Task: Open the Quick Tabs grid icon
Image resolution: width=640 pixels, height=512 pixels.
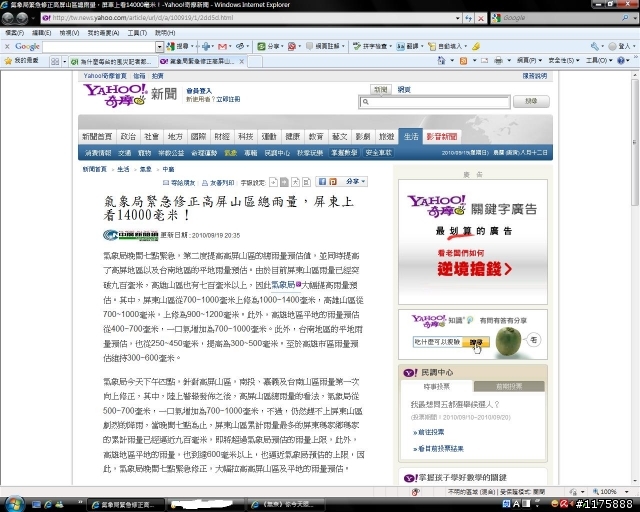Action: coord(55,61)
